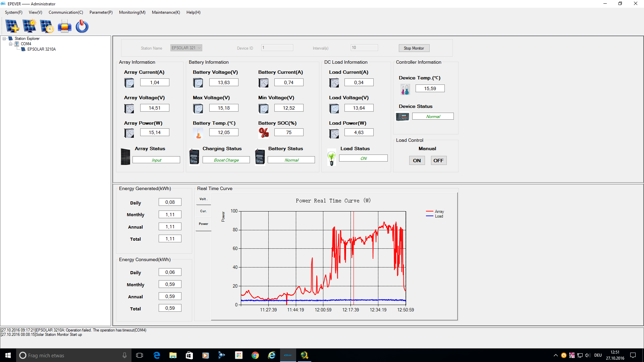Click the solar panel with sun icon
The width and height of the screenshot is (644, 362).
tap(30, 26)
